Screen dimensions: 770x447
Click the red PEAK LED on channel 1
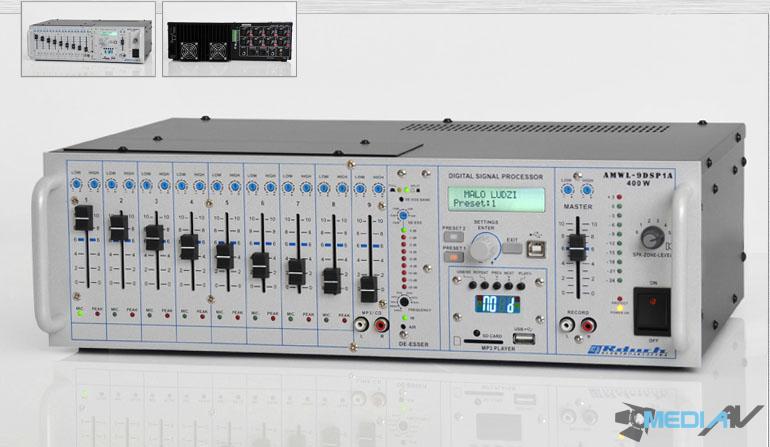click(97, 313)
